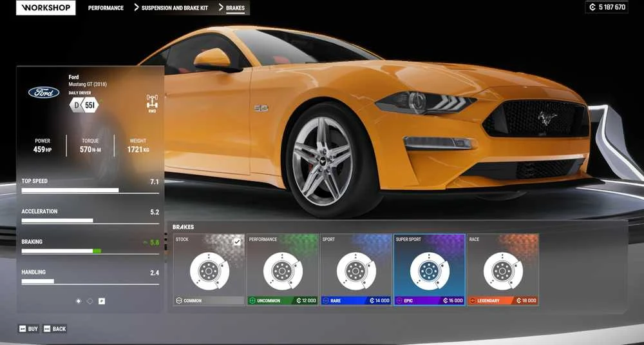
Task: Click the Ford oval logo
Action: (x=44, y=92)
